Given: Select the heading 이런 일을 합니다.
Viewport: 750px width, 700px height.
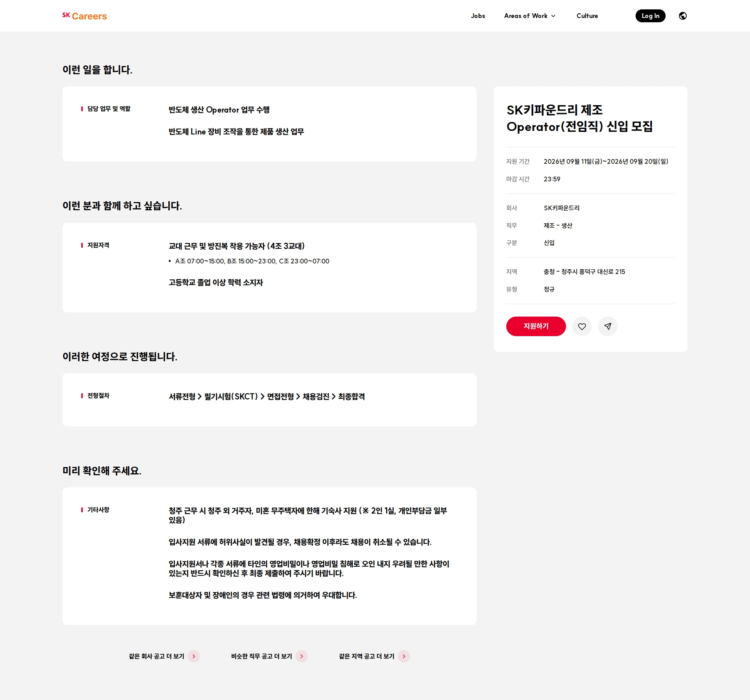Looking at the screenshot, I should (97, 70).
